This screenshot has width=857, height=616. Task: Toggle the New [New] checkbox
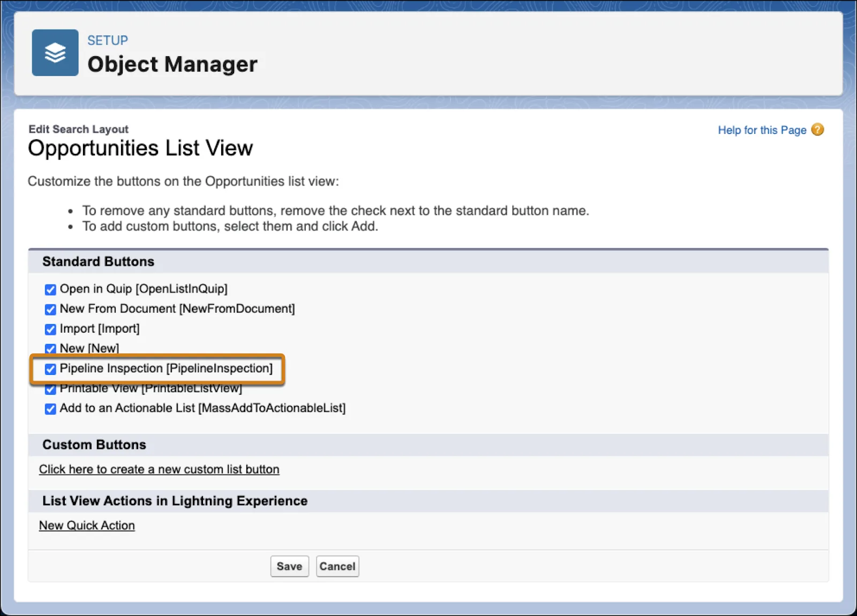click(50, 349)
